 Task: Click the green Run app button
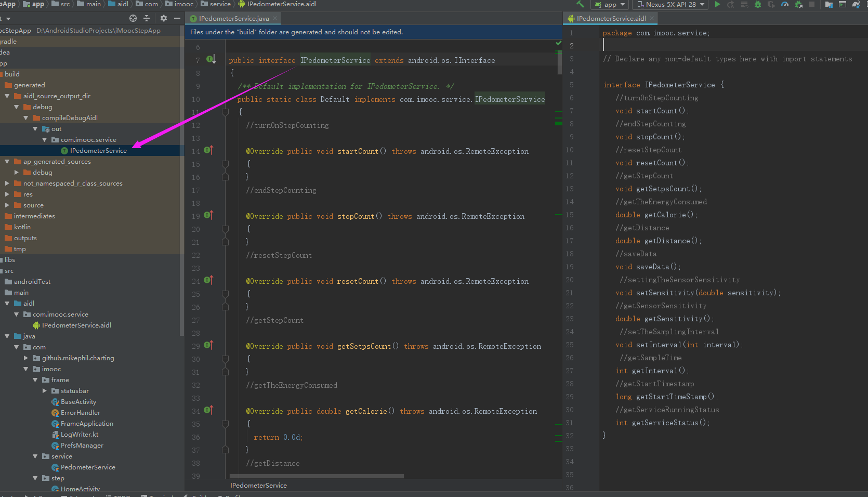717,5
